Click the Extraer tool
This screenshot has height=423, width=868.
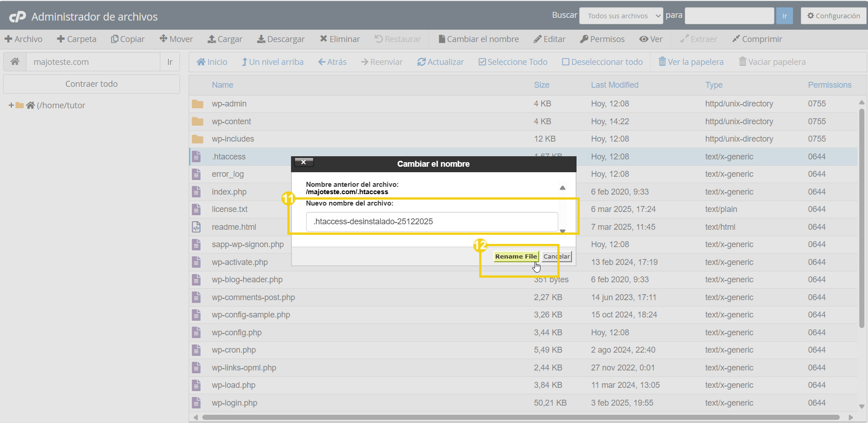point(699,39)
